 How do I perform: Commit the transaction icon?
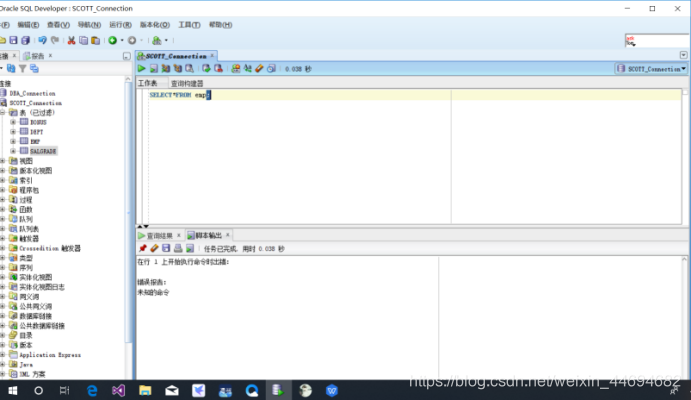206,68
